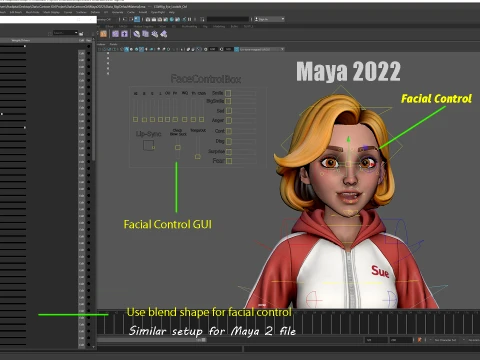This screenshot has width=480, height=360.
Task: Select the Sad control in FaceControlBox
Action: click(x=229, y=111)
